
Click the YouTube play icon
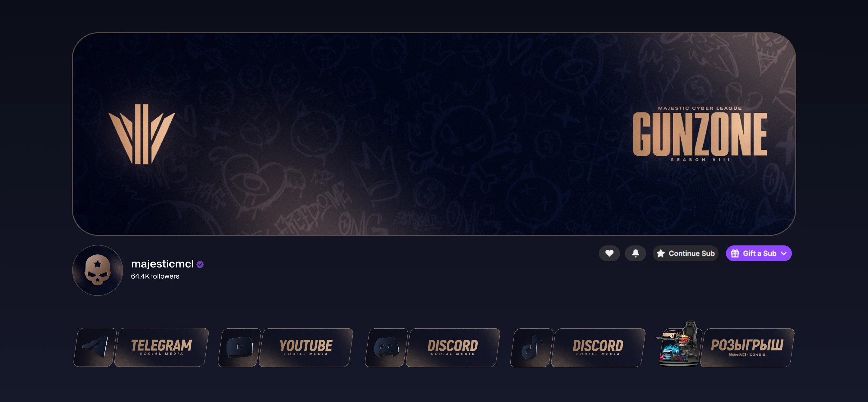pyautogui.click(x=240, y=347)
